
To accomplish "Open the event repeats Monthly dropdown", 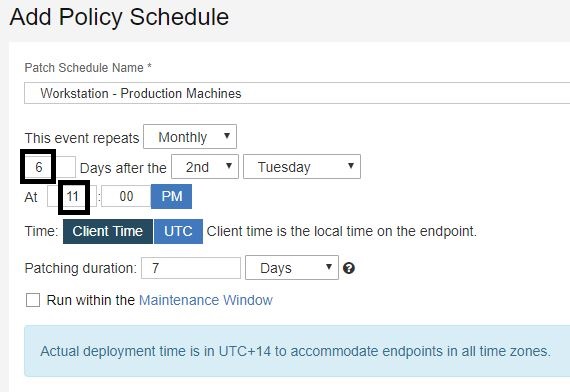I will pyautogui.click(x=190, y=136).
